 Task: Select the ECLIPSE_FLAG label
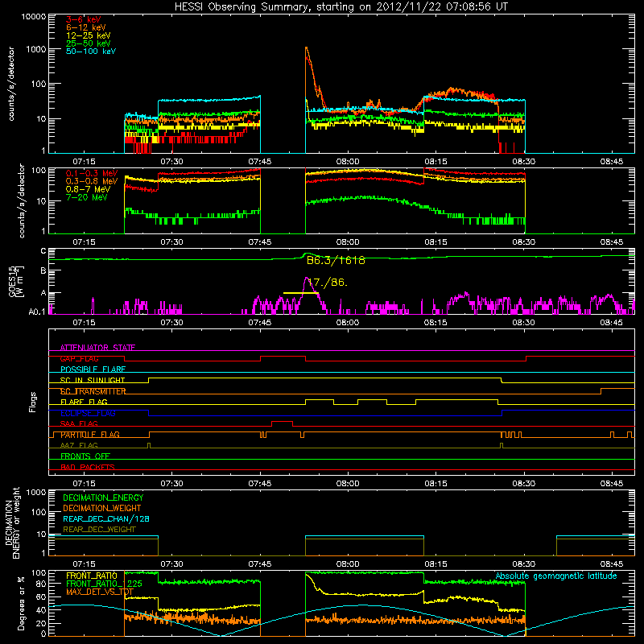[x=88, y=413]
